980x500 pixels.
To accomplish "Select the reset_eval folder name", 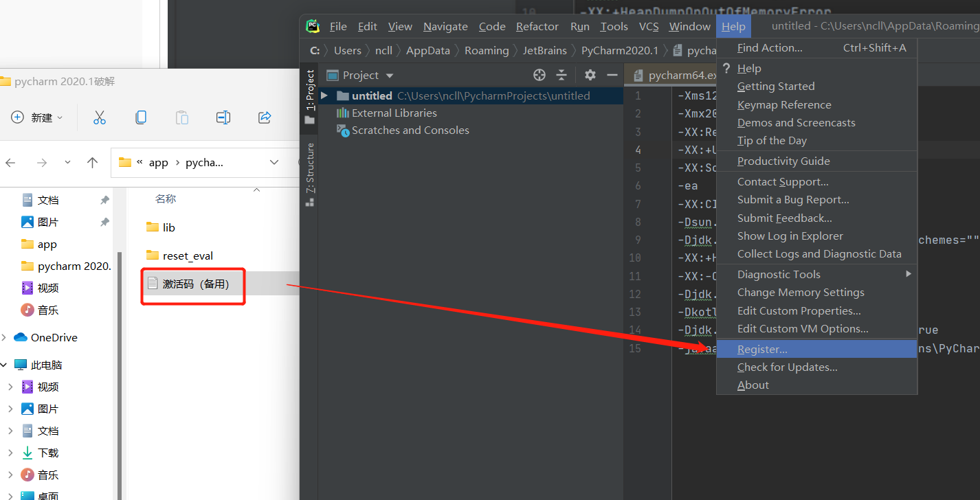I will click(x=188, y=255).
